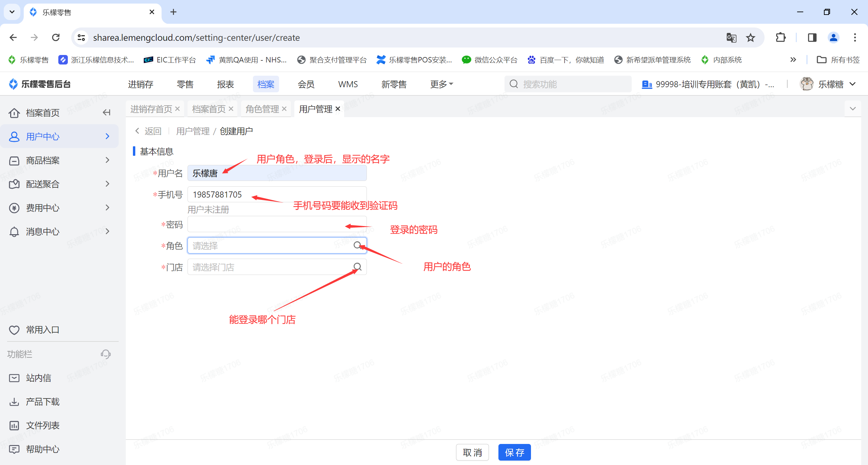
Task: Bookmark this page with the star icon
Action: tap(750, 37)
